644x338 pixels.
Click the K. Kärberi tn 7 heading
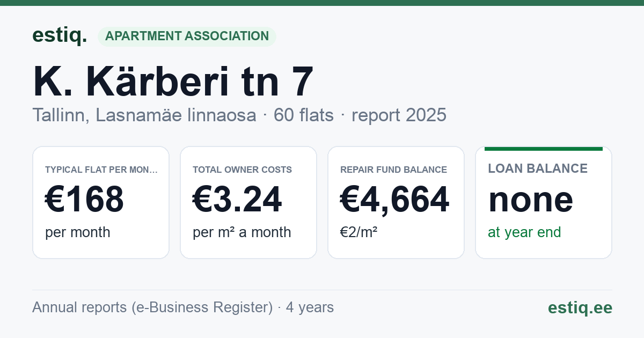(173, 82)
